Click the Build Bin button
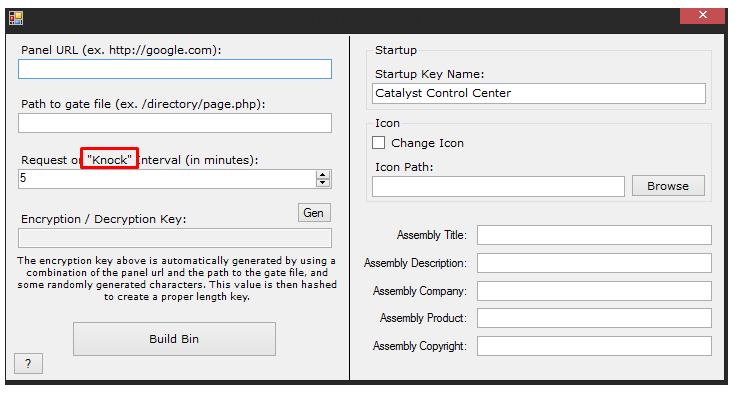The height and width of the screenshot is (397, 743). (x=174, y=339)
